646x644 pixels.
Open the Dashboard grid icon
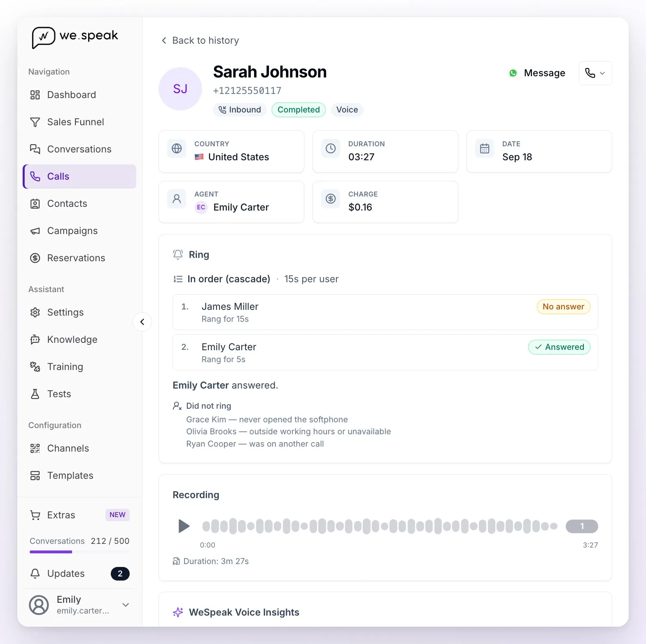pyautogui.click(x=35, y=95)
